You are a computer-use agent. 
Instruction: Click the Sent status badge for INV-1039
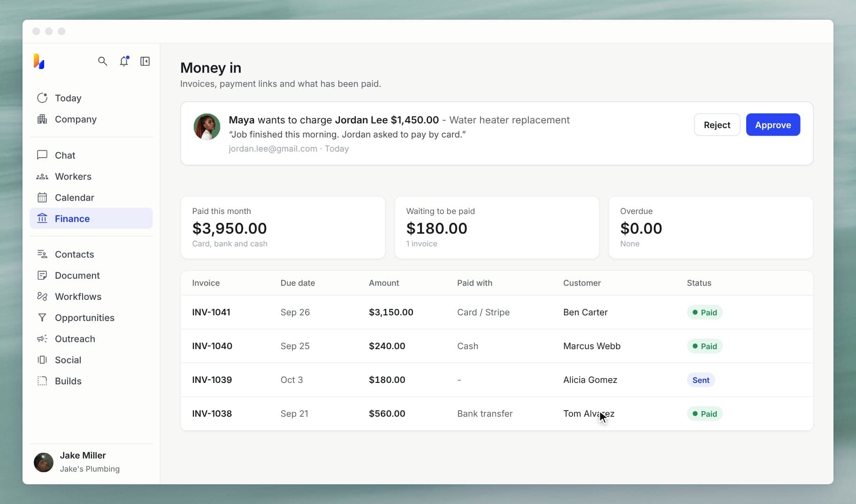click(x=701, y=380)
